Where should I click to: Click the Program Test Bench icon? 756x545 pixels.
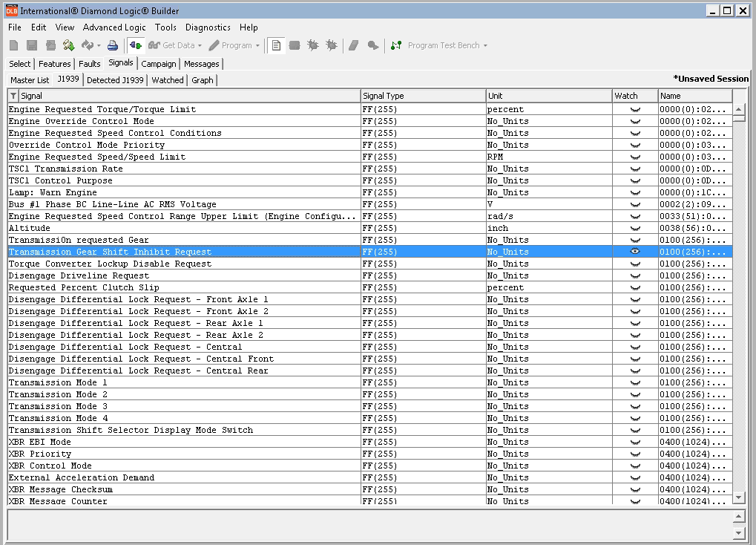396,45
